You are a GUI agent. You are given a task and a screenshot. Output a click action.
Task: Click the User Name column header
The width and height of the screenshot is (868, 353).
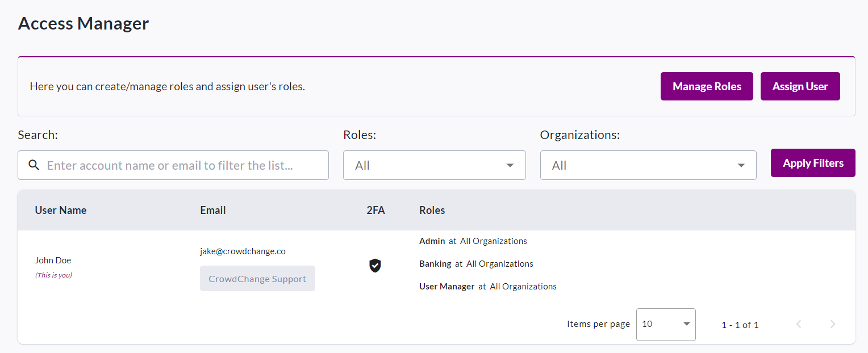pos(61,210)
